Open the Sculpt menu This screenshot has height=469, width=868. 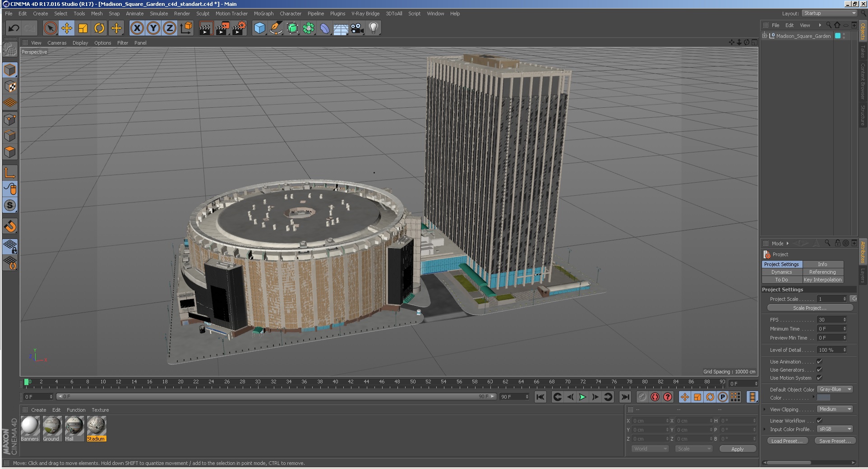coord(203,14)
